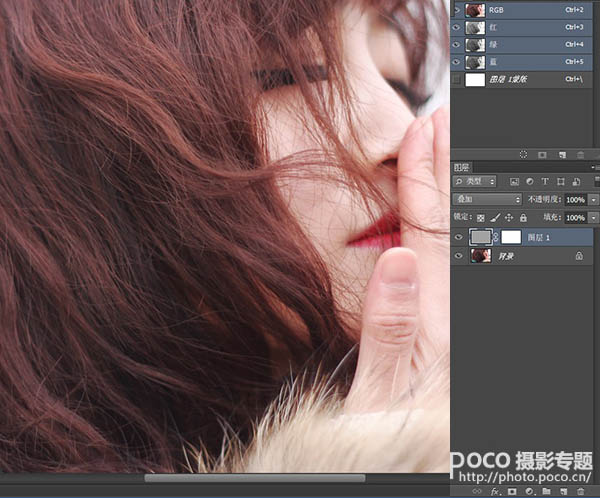Click the lock transparent pixels icon
This screenshot has width=600, height=498.
tap(481, 217)
